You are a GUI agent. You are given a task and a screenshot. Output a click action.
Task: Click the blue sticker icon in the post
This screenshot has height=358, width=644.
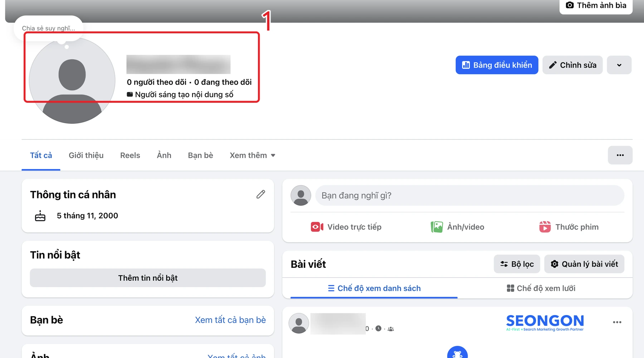point(457,353)
